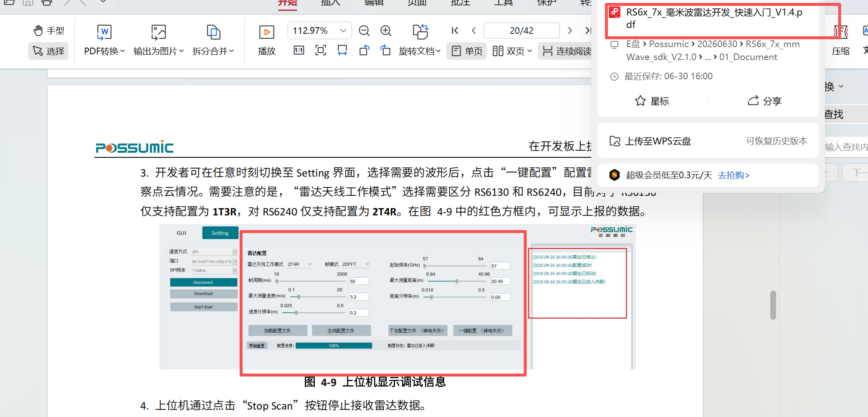Open the Possumic folder in file path
The image size is (868, 417).
click(669, 44)
